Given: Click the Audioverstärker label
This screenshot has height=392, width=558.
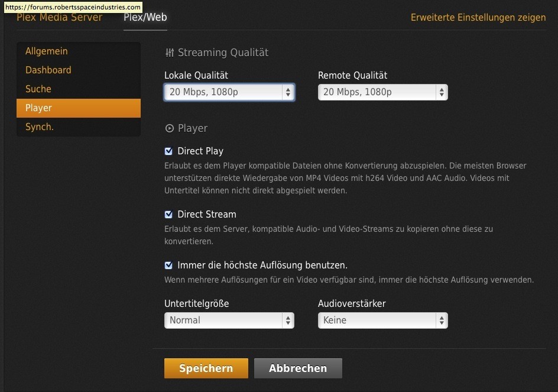Looking at the screenshot, I should pos(352,304).
